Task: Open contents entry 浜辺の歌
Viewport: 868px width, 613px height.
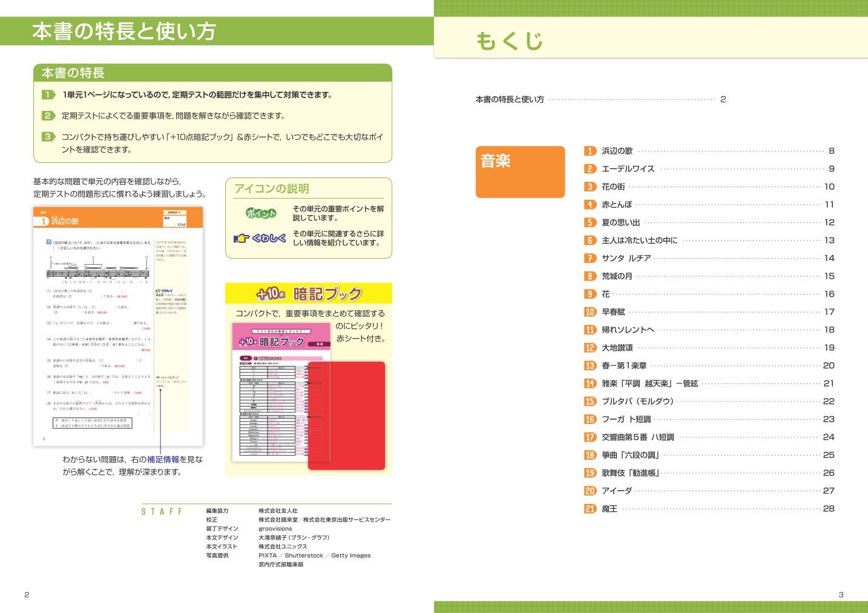Action: [x=709, y=151]
